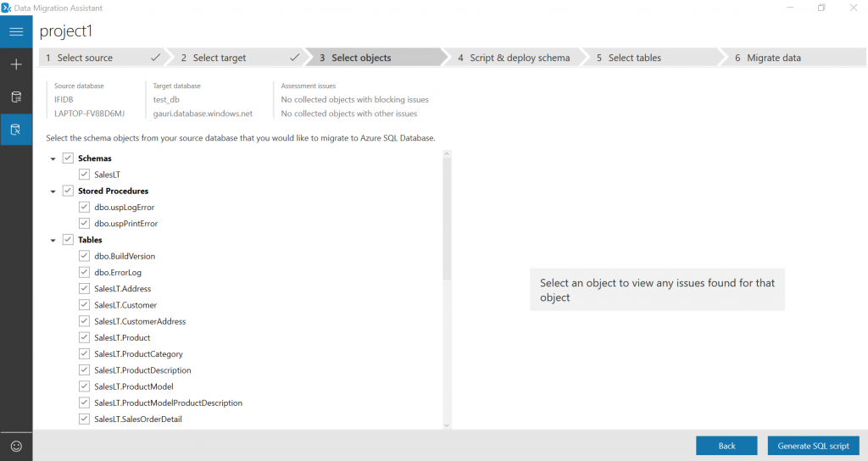Click target database name test_db
Image resolution: width=868 pixels, height=461 pixels.
click(x=166, y=100)
